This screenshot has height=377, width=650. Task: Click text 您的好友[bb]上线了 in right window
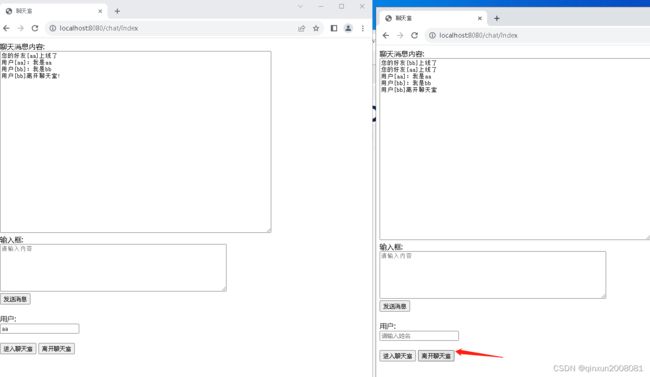(x=409, y=63)
